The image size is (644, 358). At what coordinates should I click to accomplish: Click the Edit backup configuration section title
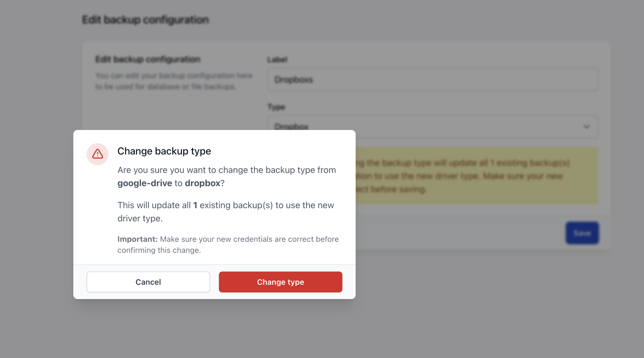pos(148,59)
